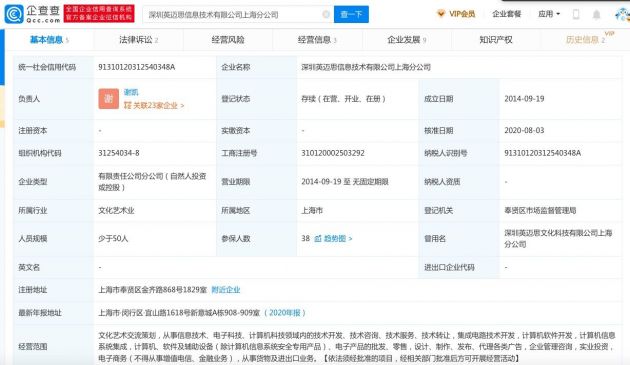
Task: Select the taxpayer ID value under 纳税人识别号
Action: tap(542, 153)
